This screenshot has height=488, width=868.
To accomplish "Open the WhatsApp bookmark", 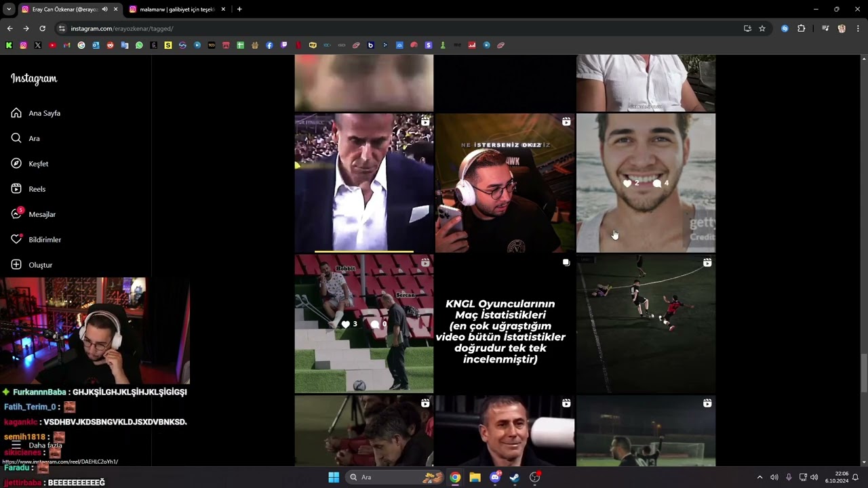I will pos(139,45).
